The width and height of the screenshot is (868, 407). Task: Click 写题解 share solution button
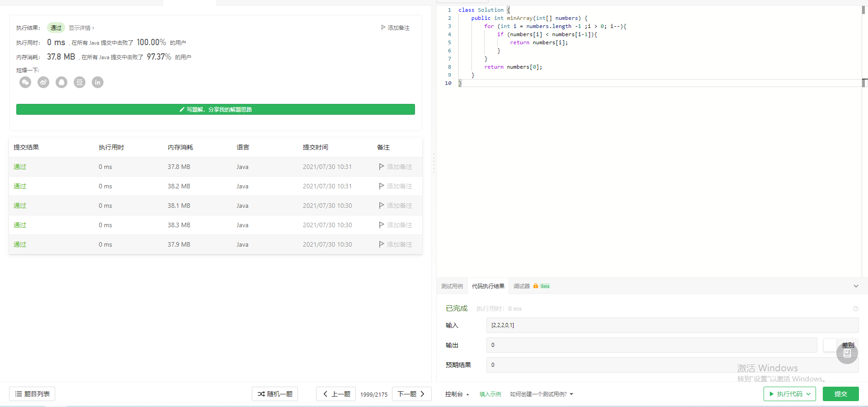coord(216,109)
